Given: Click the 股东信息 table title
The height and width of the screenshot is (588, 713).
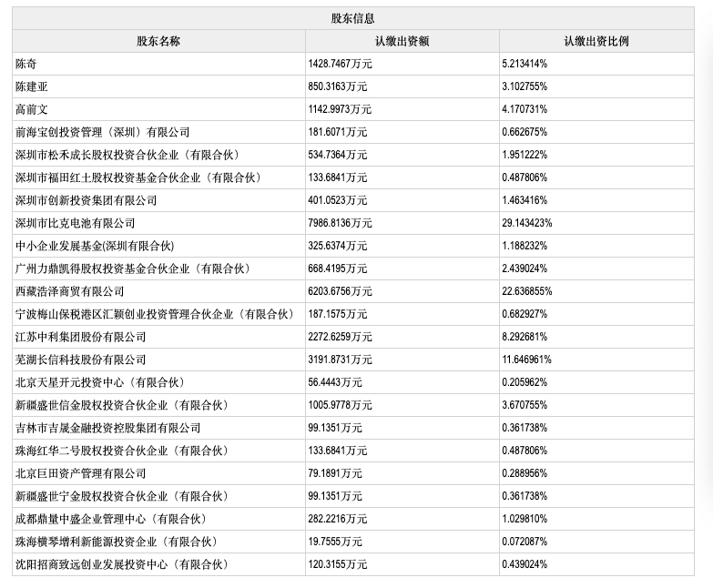Looking at the screenshot, I should [x=353, y=18].
